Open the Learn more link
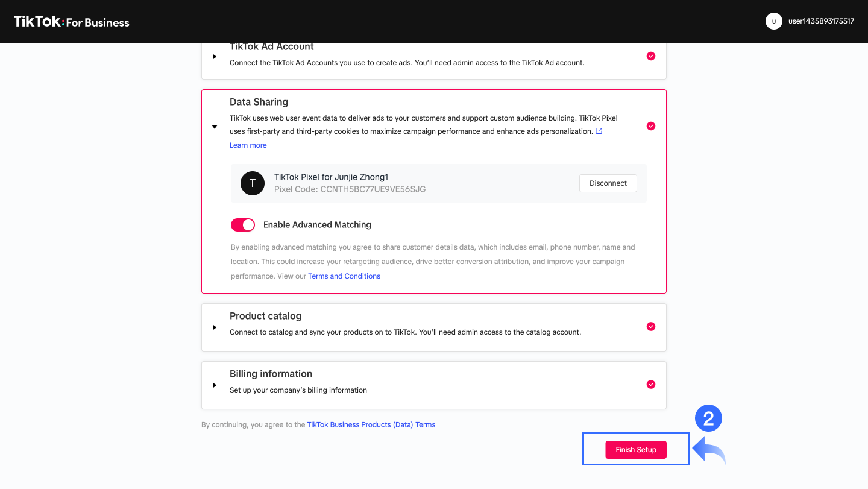Image resolution: width=868 pixels, height=489 pixels. [x=248, y=145]
